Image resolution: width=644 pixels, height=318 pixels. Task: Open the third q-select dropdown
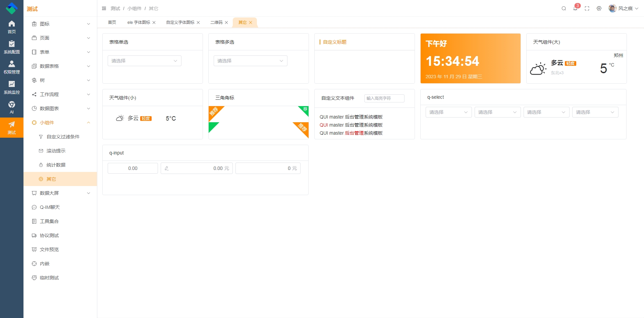pos(546,112)
